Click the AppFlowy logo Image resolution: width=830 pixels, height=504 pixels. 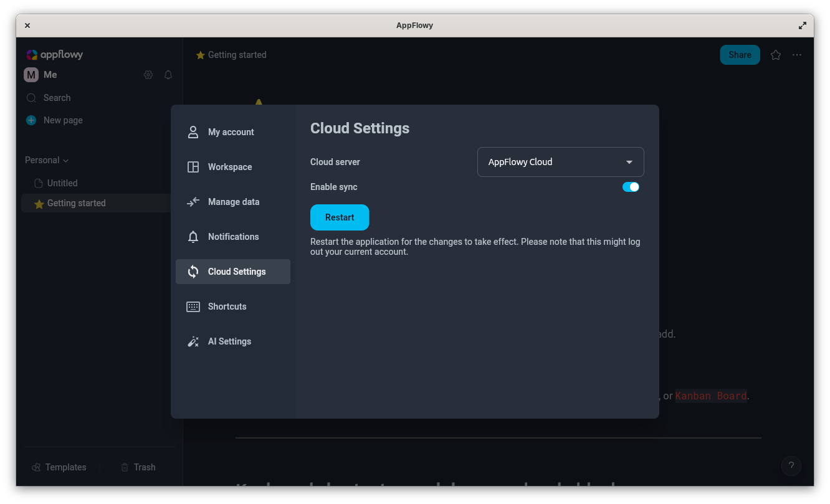[54, 55]
